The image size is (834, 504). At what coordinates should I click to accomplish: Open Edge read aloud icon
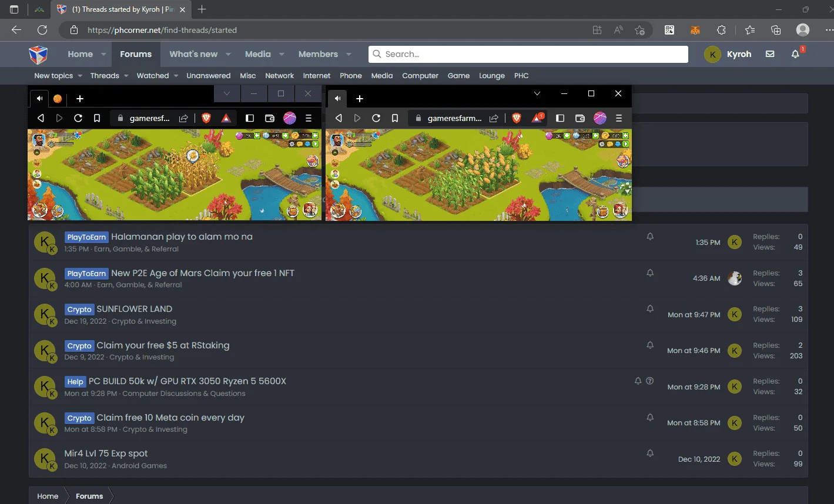tap(618, 30)
